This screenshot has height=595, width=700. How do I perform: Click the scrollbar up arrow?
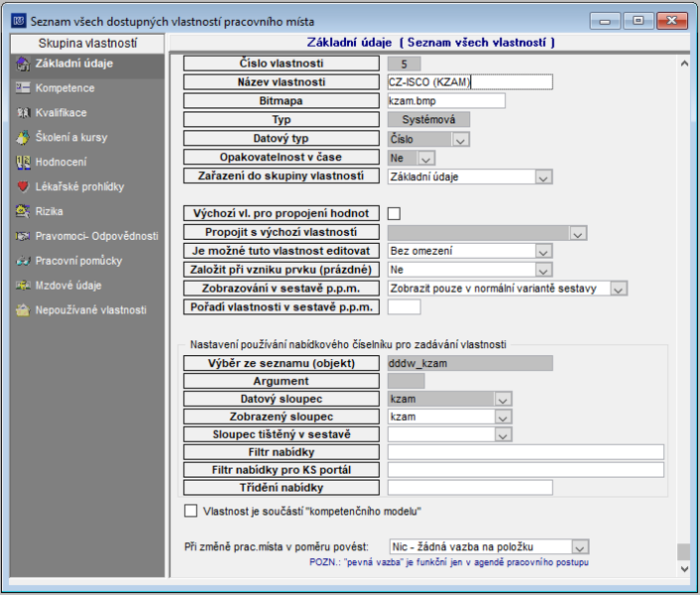684,63
